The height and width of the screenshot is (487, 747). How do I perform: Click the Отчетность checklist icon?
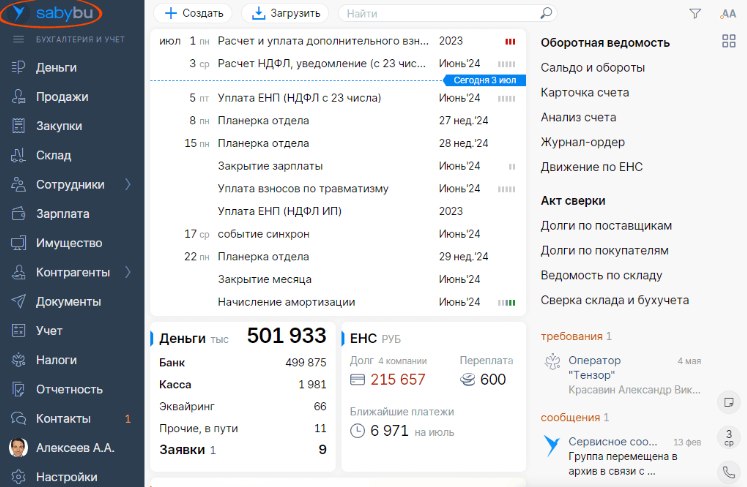click(18, 389)
